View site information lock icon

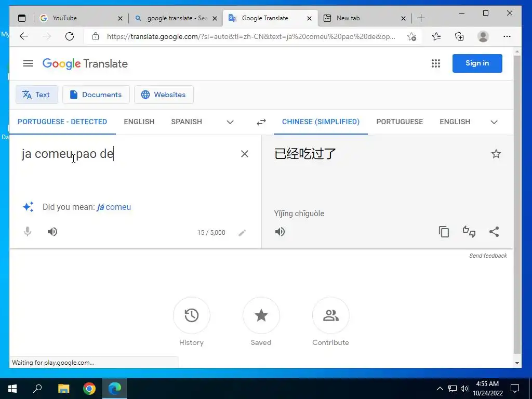(x=96, y=36)
